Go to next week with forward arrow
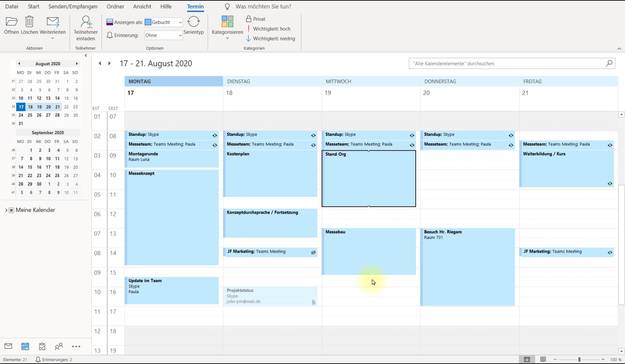 click(x=109, y=63)
